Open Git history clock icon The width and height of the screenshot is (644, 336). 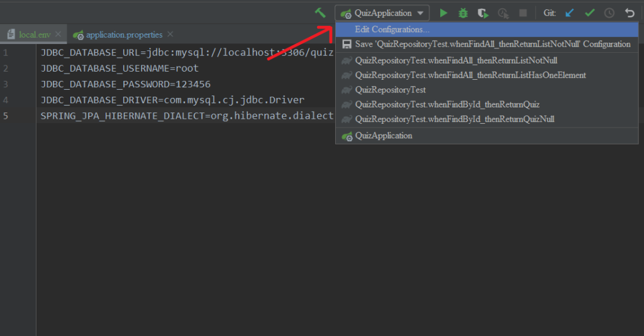[609, 13]
